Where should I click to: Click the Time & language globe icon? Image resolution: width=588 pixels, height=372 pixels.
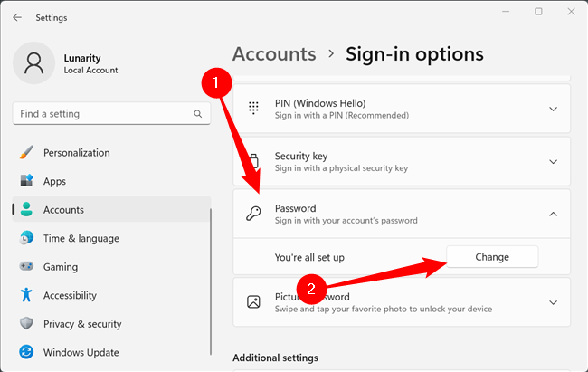[x=26, y=238]
